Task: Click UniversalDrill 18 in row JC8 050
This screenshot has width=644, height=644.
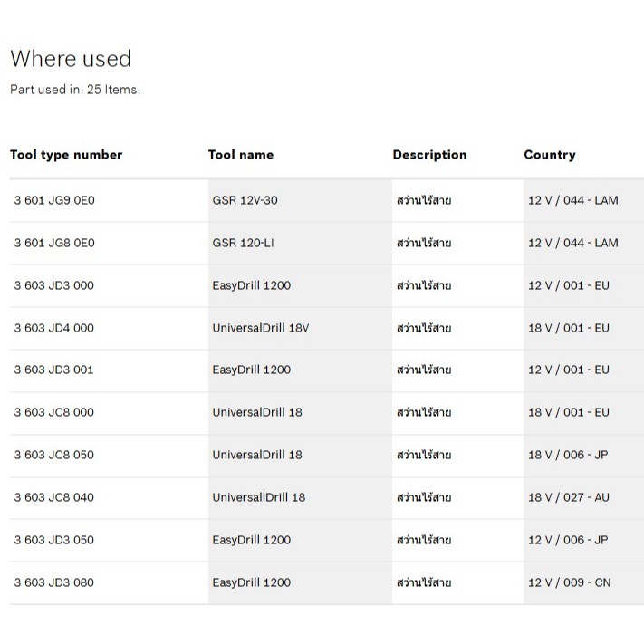Action: pos(257,455)
